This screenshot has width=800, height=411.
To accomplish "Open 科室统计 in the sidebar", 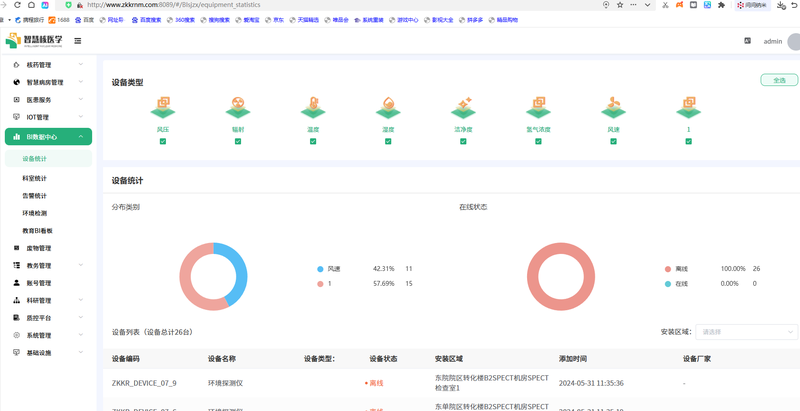I will pos(35,178).
